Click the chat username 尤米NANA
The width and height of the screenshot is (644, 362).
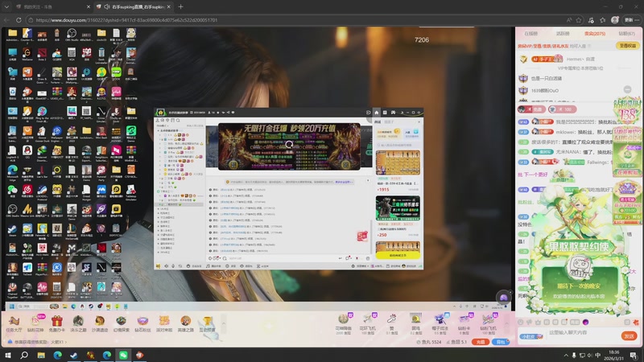coord(568,152)
